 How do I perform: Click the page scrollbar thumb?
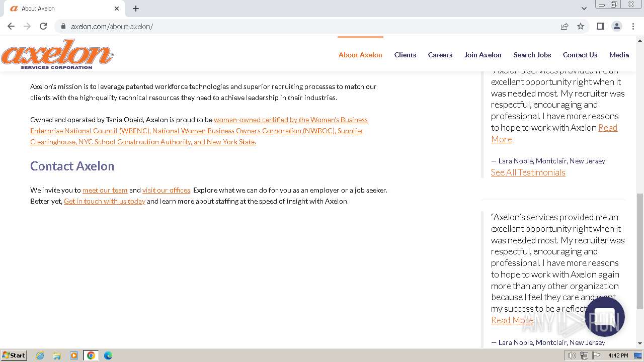click(x=640, y=251)
